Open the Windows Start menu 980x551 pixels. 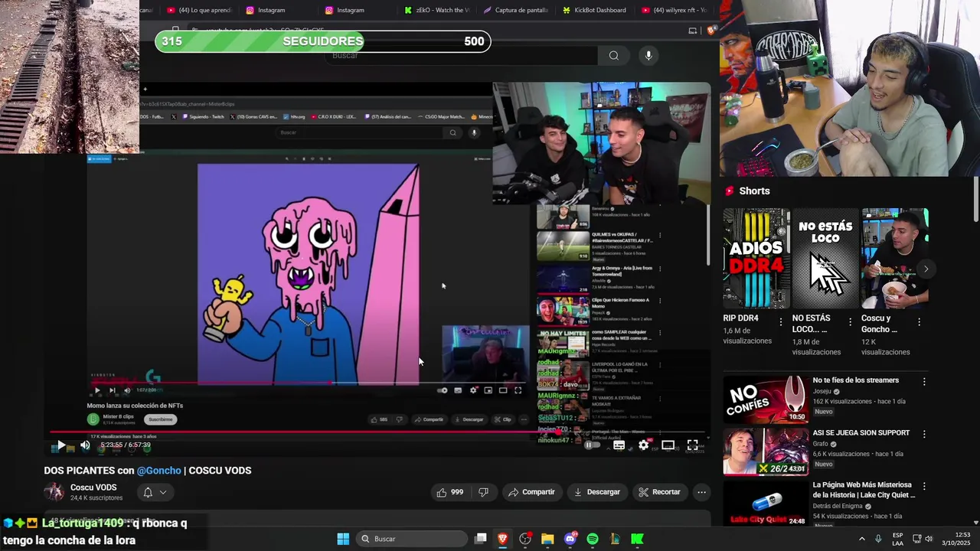coord(343,539)
